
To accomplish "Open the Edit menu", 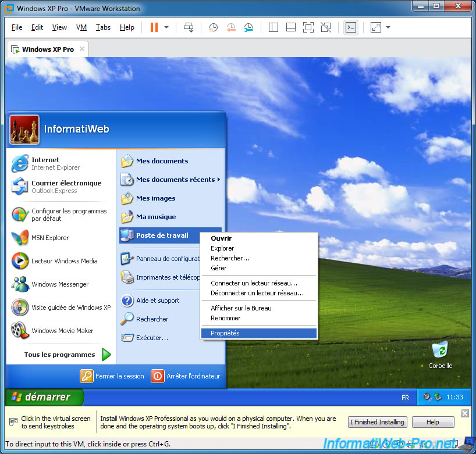I will point(37,27).
